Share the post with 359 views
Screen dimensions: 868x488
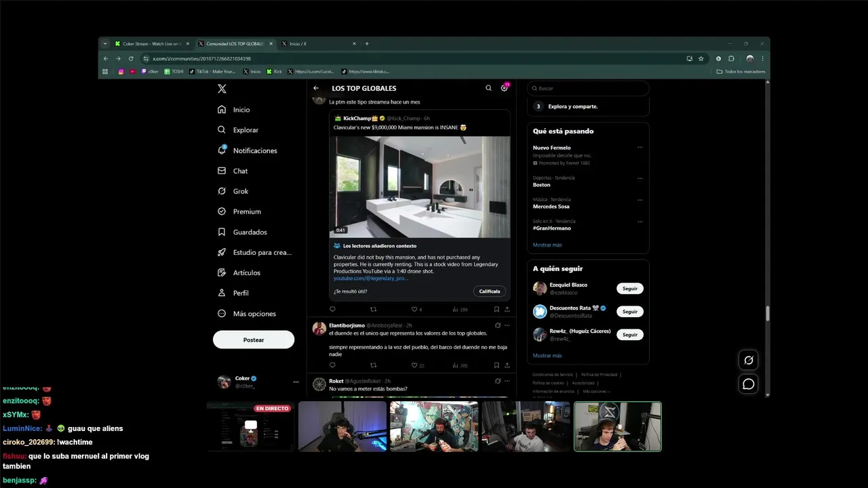(507, 309)
